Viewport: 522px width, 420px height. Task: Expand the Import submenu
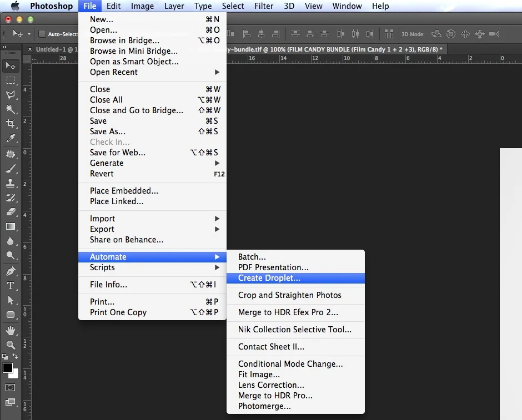coord(152,219)
